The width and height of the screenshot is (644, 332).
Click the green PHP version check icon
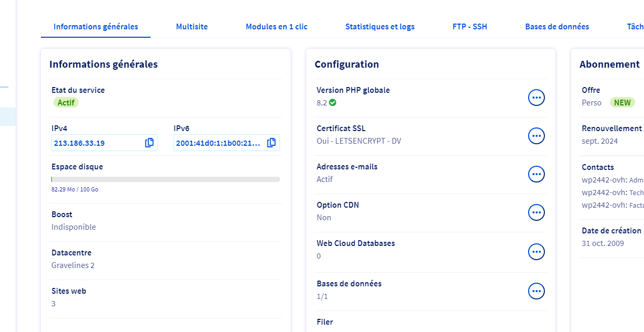(x=332, y=103)
